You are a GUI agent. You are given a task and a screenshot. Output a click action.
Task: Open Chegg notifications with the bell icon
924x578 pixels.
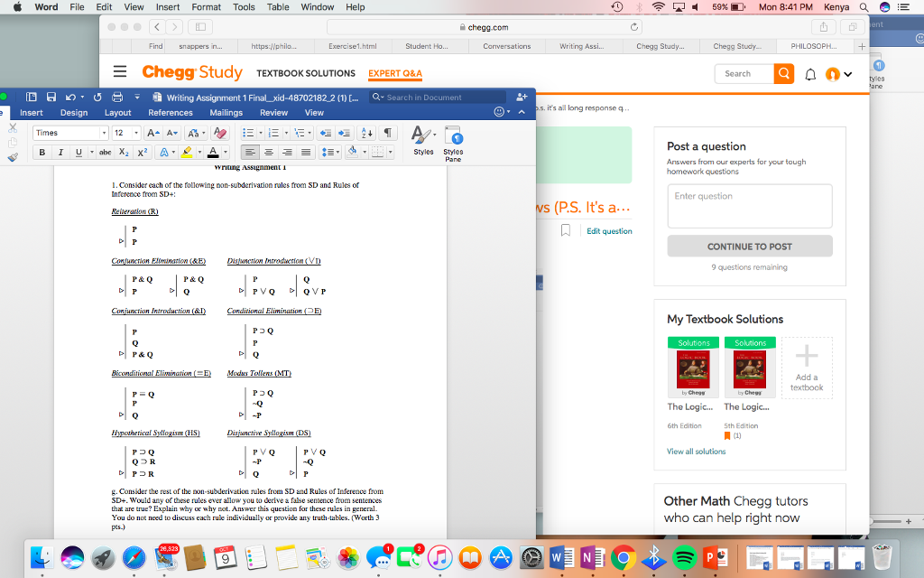click(810, 74)
